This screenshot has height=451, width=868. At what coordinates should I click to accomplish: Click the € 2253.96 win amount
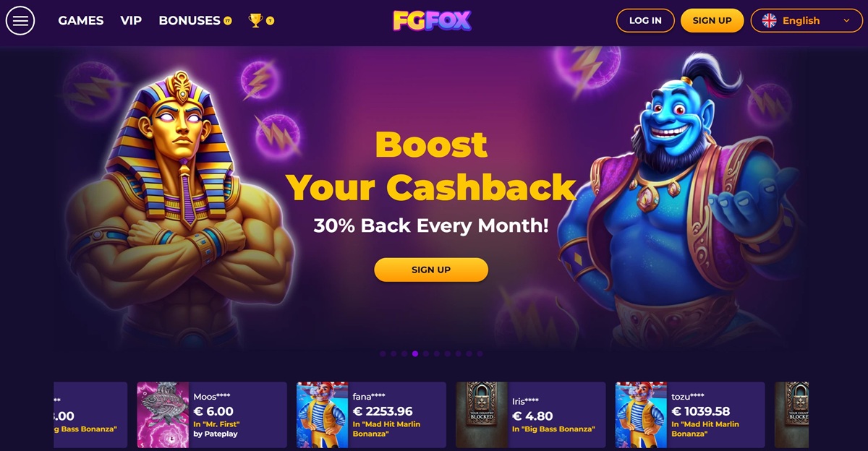[x=383, y=412]
